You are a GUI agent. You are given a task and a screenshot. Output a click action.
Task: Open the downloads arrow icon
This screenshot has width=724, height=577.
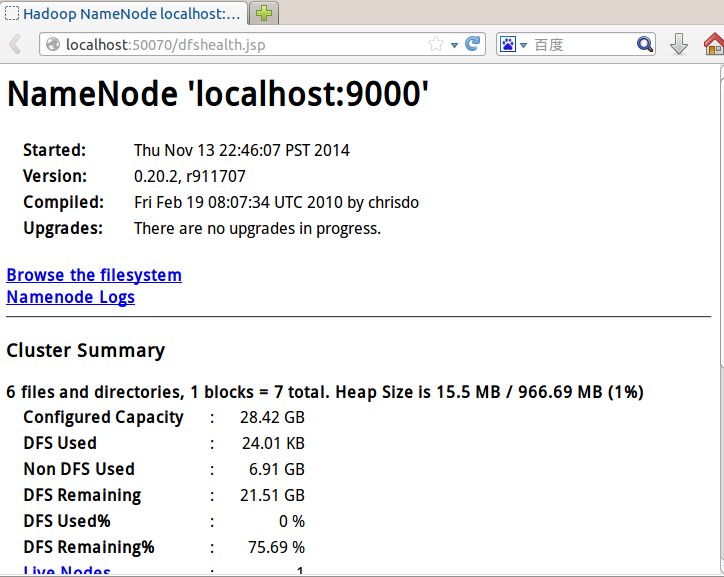tap(679, 44)
